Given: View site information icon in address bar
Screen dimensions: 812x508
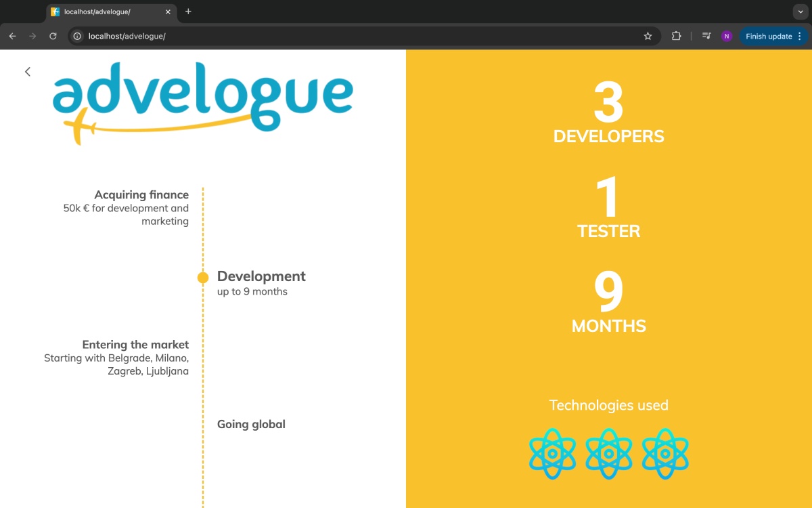Looking at the screenshot, I should point(77,36).
